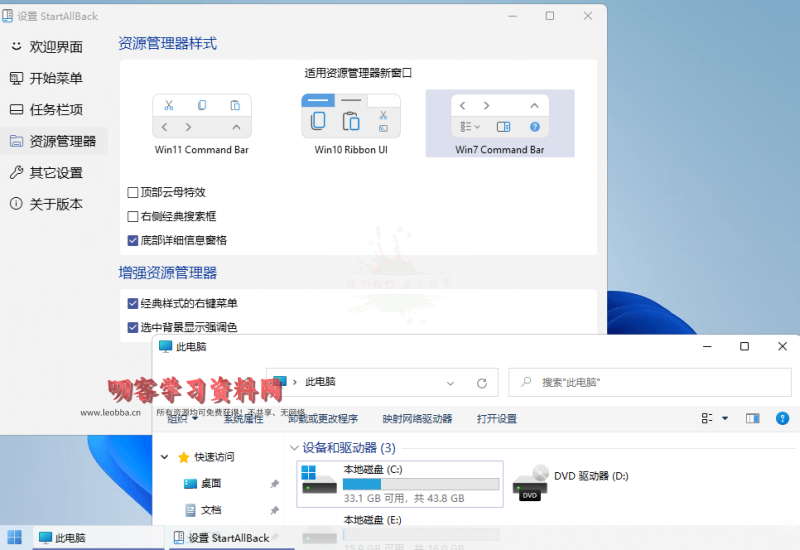Enable 顶部云母特效 checkbox
This screenshot has height=550, width=800.
coord(133,192)
